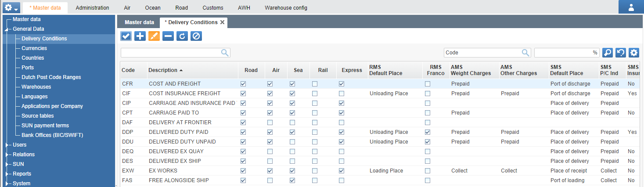The image size is (644, 187).
Task: Run search with blue magnifier button
Action: [x=608, y=53]
